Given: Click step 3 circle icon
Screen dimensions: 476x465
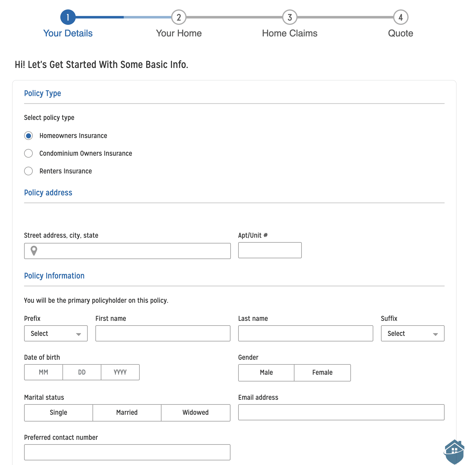Looking at the screenshot, I should tap(289, 17).
